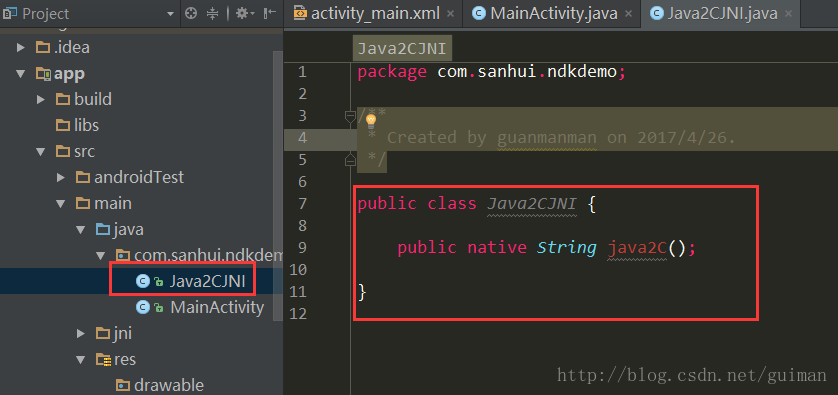
Task: Collapse the app module node
Action: point(21,73)
